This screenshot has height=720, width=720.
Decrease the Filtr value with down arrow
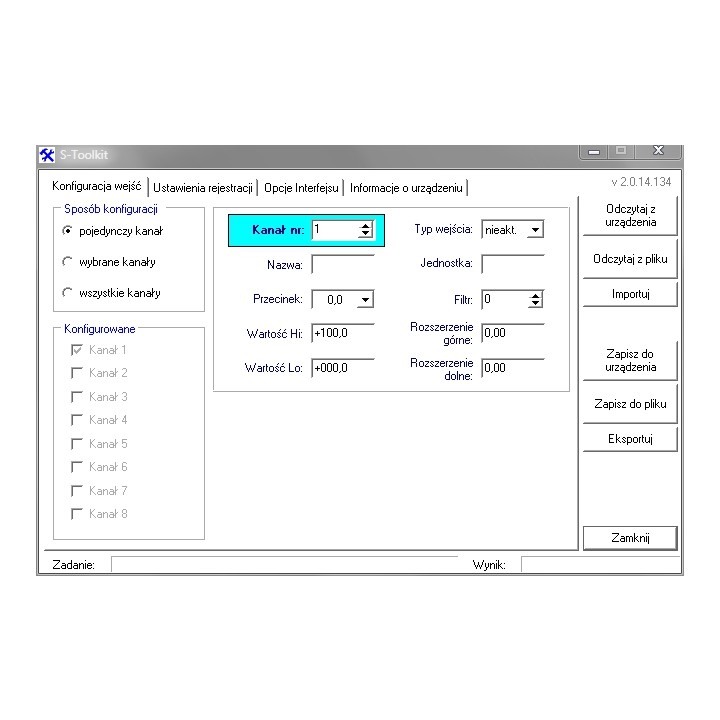tap(536, 304)
